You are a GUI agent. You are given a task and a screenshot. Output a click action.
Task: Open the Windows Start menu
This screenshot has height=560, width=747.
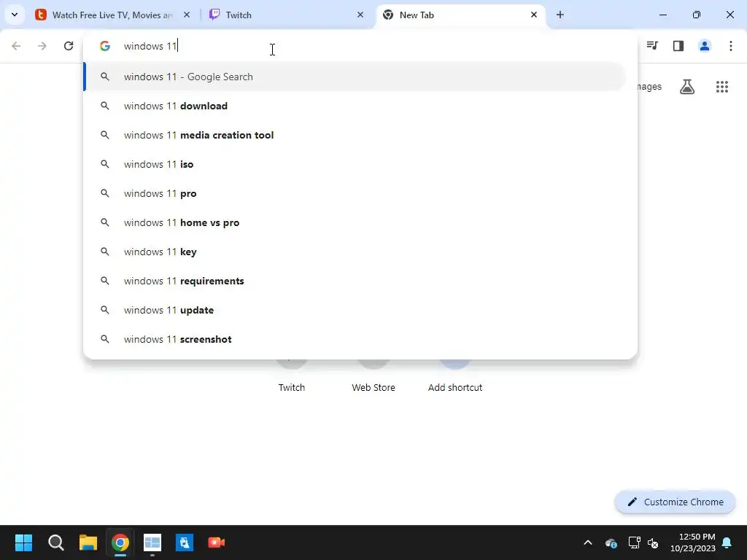pyautogui.click(x=23, y=542)
